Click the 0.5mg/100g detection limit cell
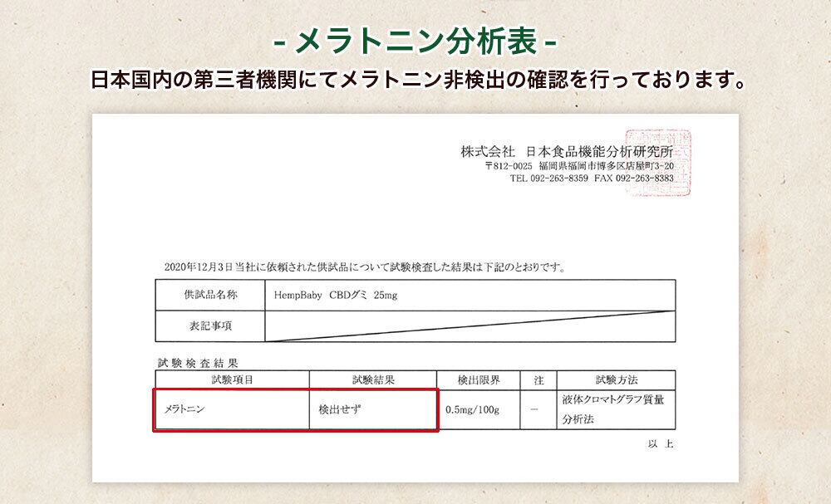Screen dimensions: 831x504 (x=478, y=410)
